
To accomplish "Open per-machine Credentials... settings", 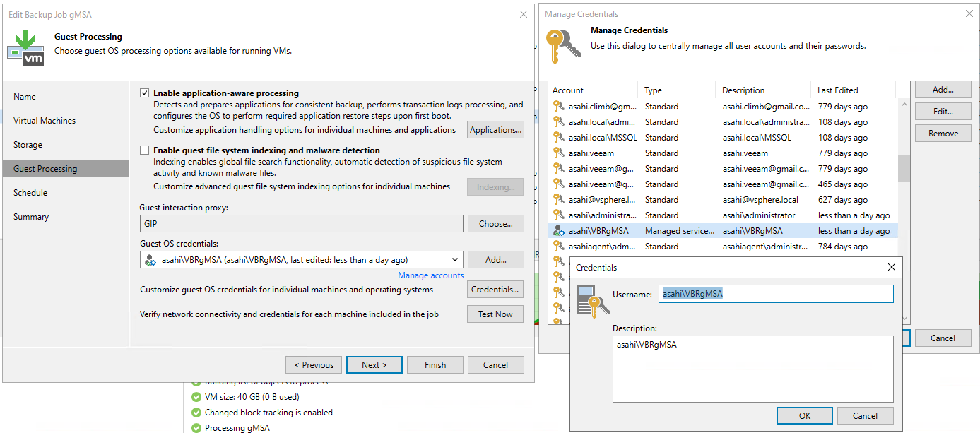I will point(495,290).
